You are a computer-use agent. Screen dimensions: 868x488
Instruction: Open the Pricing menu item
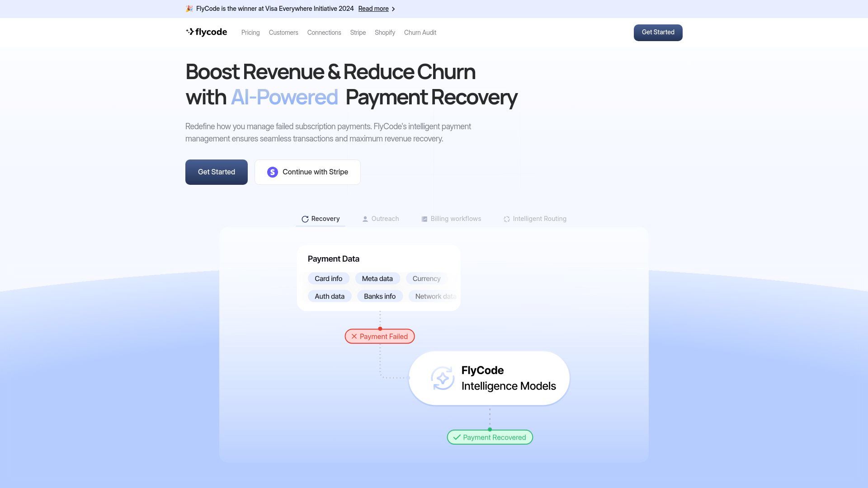pyautogui.click(x=250, y=33)
